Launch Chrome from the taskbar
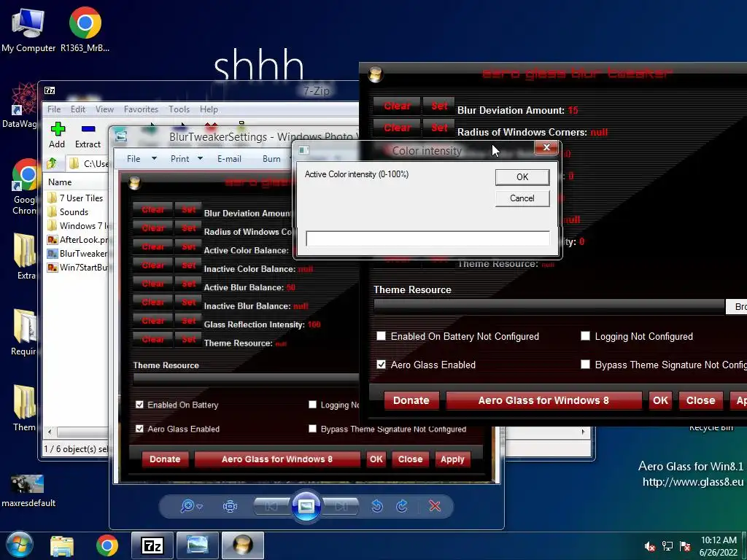 [107, 545]
